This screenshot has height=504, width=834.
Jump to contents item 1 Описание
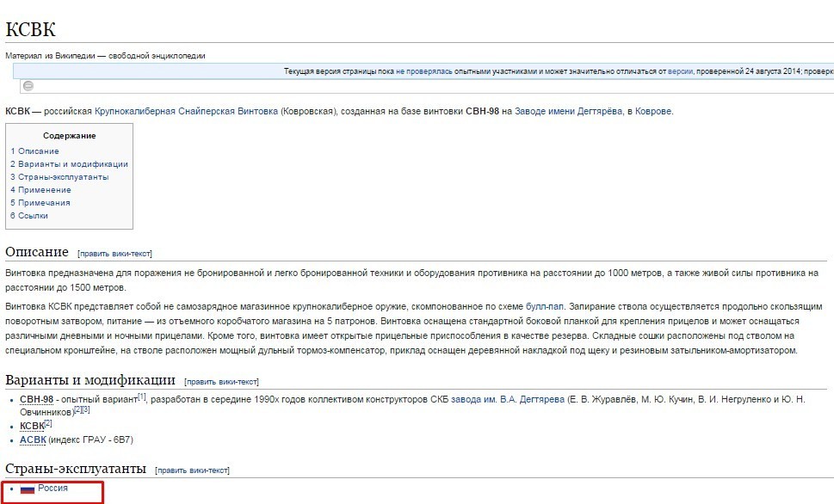34,151
